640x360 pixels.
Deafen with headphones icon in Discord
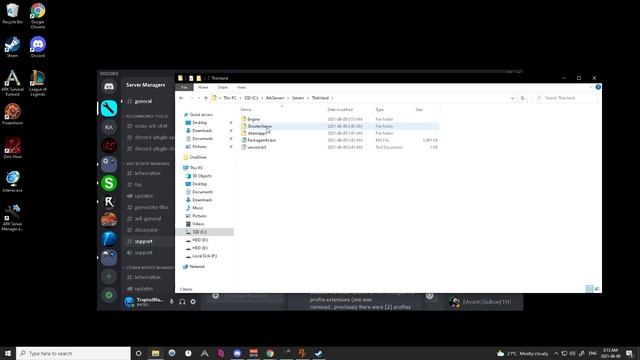[x=182, y=302]
